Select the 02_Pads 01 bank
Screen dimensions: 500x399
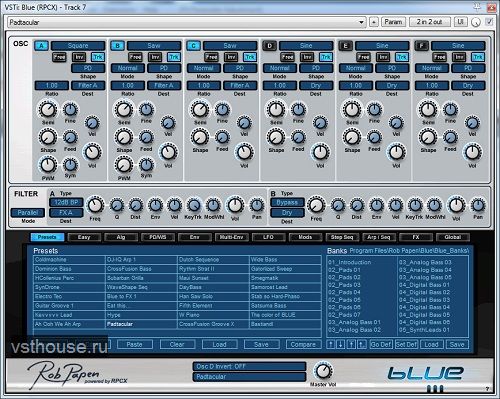[x=344, y=270]
